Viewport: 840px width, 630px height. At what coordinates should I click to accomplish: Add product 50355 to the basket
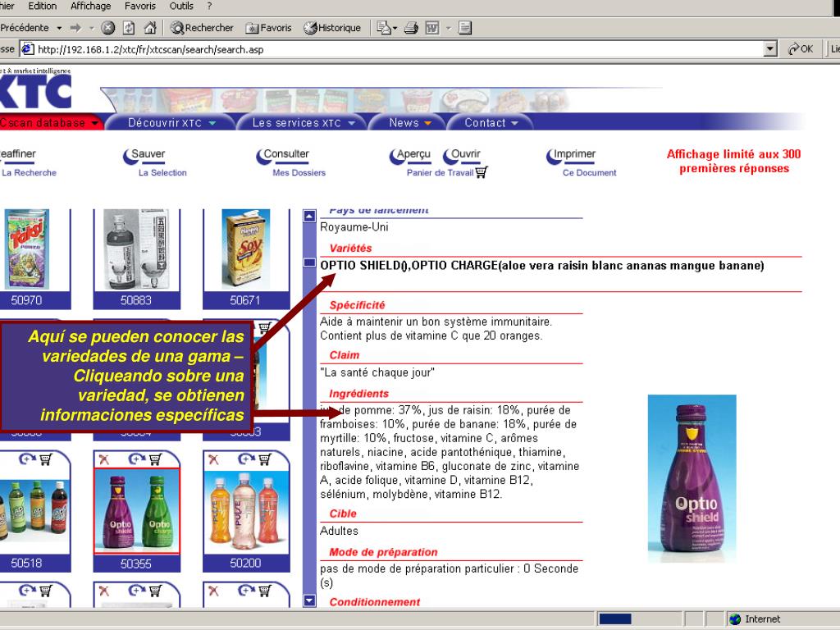(x=155, y=459)
